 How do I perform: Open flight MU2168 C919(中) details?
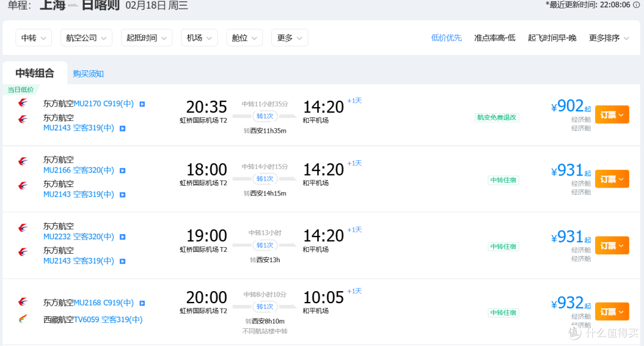pyautogui.click(x=104, y=303)
